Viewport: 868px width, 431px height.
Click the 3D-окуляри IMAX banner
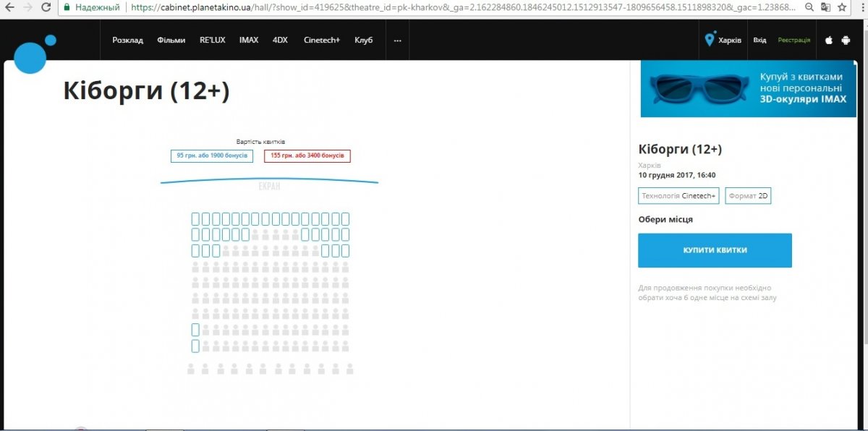(748, 89)
